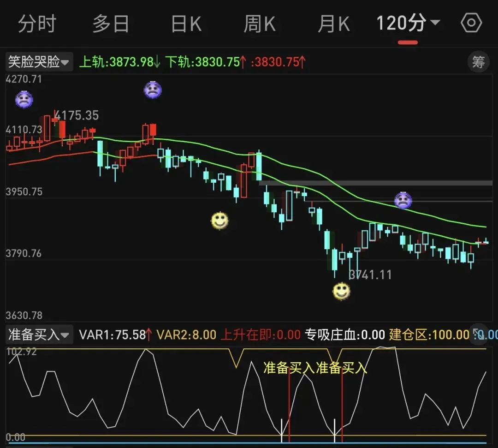This screenshot has height=448, width=498.
Task: Open chart settings hexagon icon
Action: pos(471,23)
